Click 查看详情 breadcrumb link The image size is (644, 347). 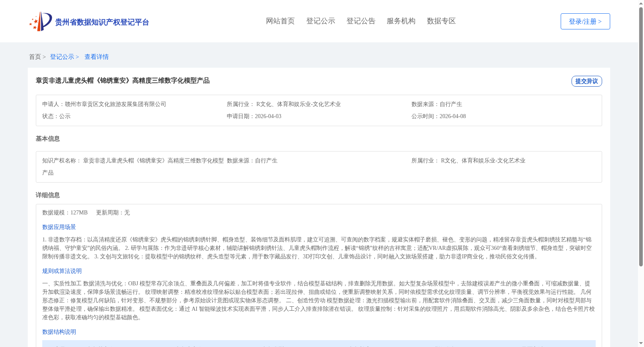click(97, 57)
